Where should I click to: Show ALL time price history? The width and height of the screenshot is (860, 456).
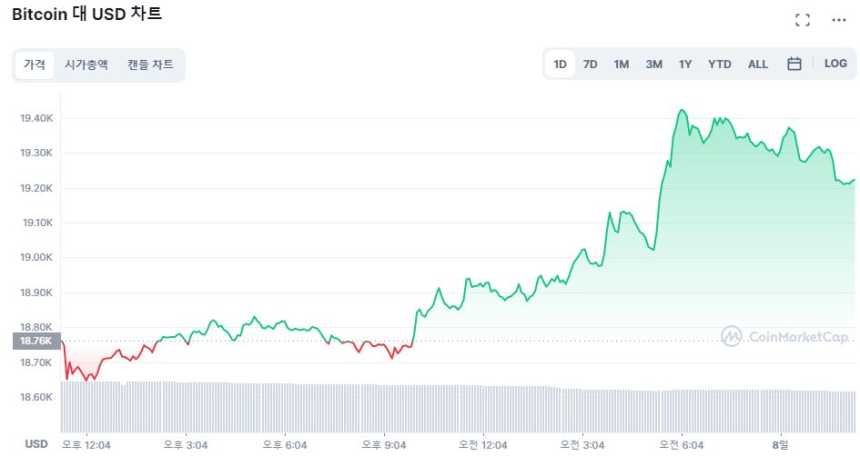758,64
